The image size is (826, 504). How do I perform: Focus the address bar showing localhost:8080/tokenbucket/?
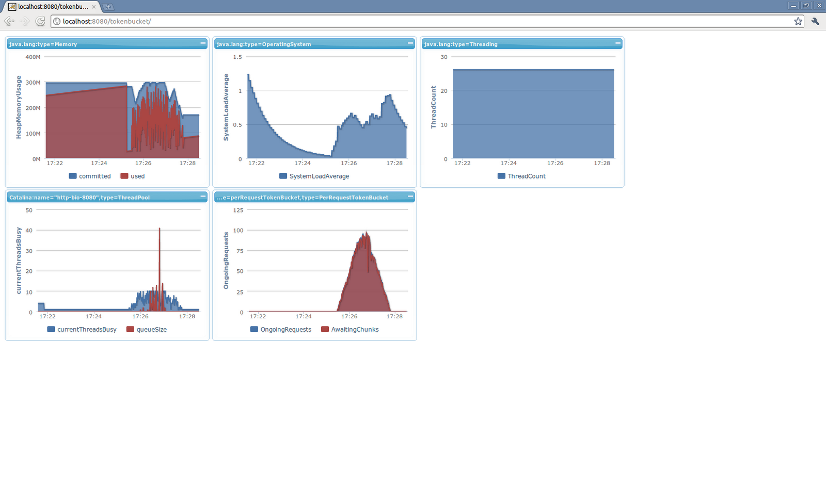[x=427, y=21]
